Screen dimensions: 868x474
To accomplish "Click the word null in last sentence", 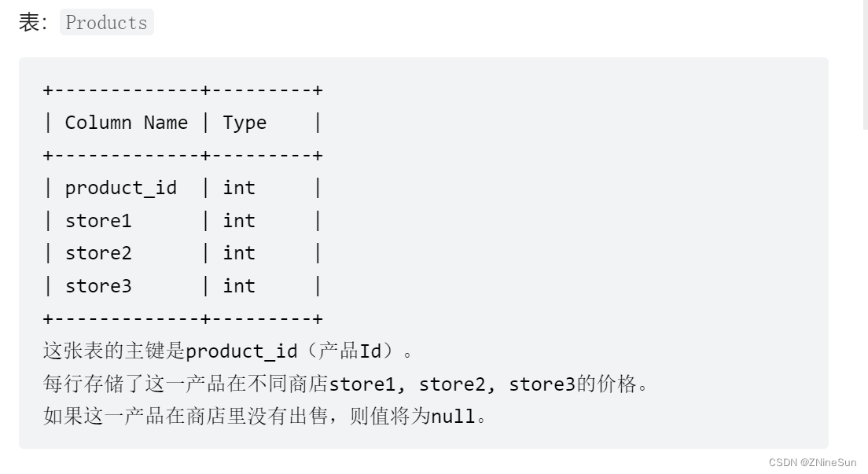I will point(453,416).
